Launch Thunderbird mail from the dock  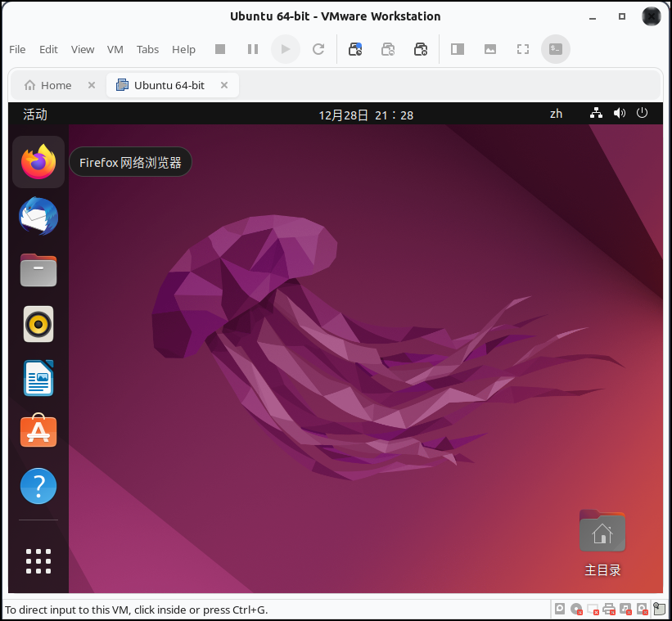38,216
